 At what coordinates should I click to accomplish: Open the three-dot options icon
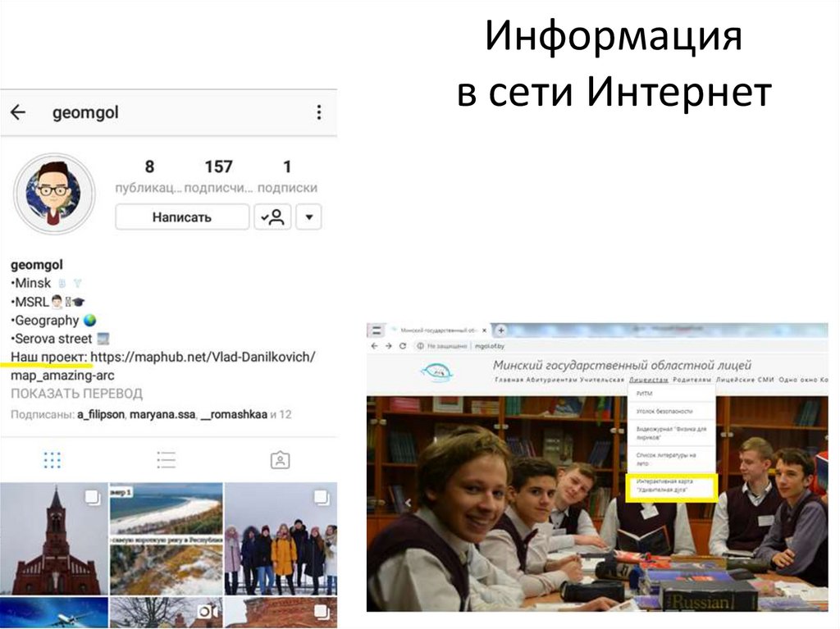point(319,112)
